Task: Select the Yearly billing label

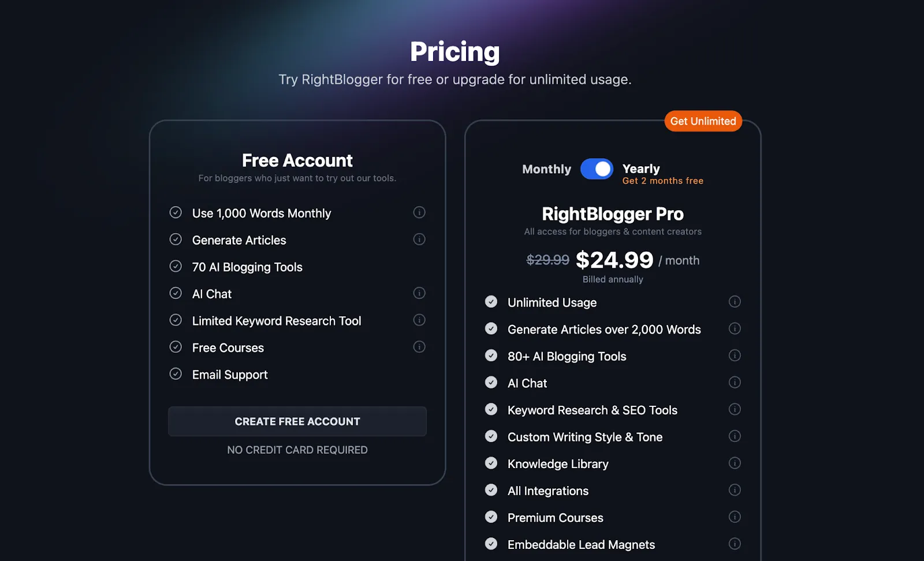Action: [x=641, y=169]
